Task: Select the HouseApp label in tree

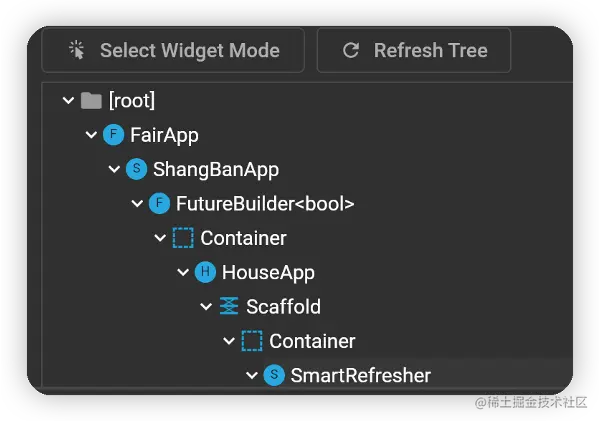Action: (x=268, y=272)
